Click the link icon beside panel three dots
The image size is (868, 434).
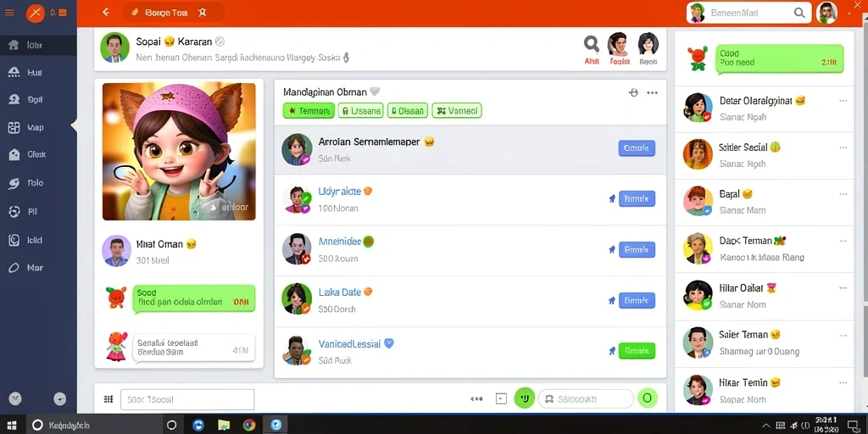(633, 92)
